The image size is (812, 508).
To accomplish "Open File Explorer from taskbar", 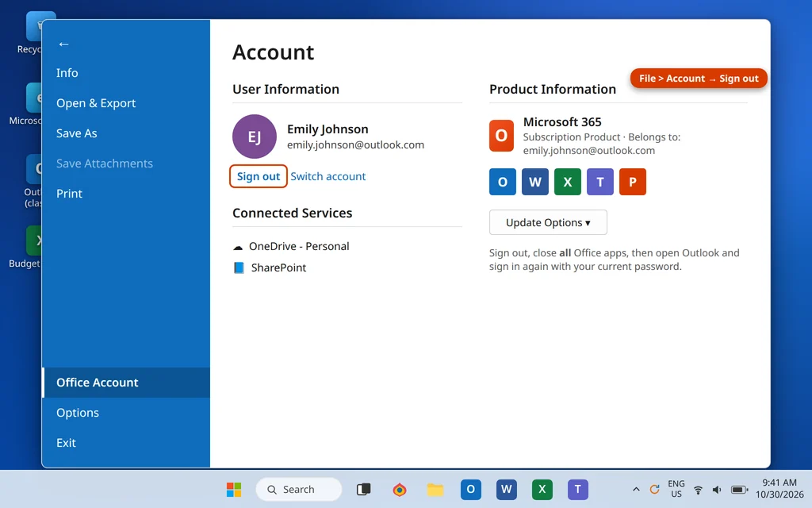I will point(435,489).
